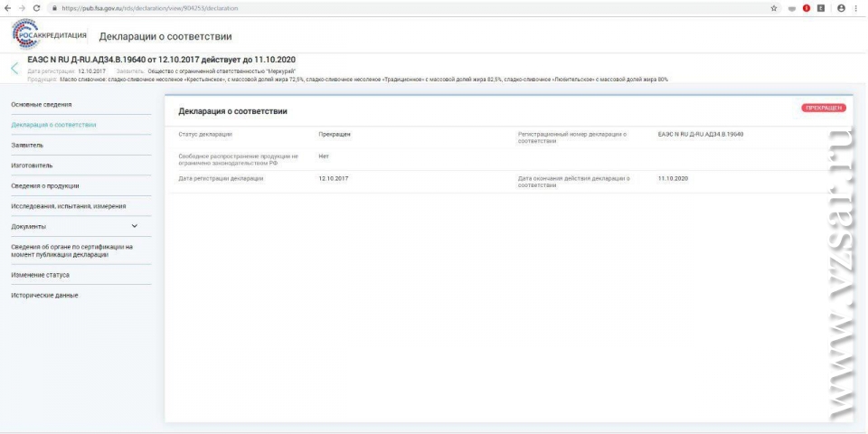Select the Заявитель menu item

[27, 145]
